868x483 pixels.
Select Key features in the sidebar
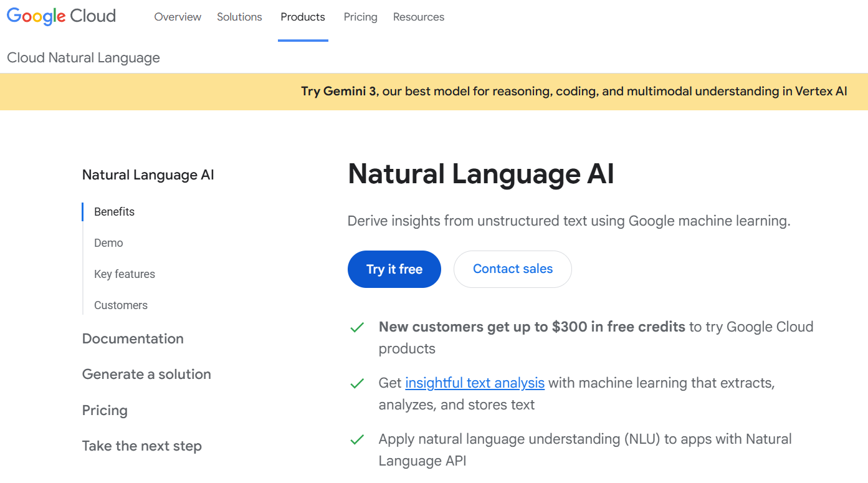[125, 274]
